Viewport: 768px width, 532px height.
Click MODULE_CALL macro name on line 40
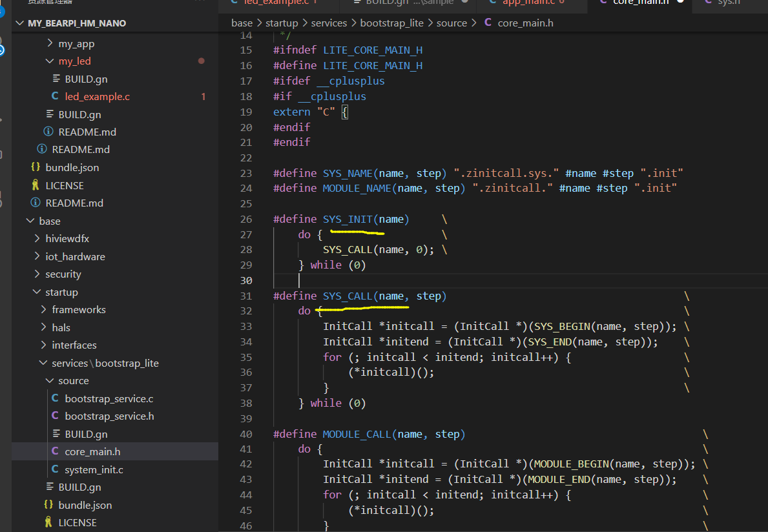pyautogui.click(x=357, y=434)
